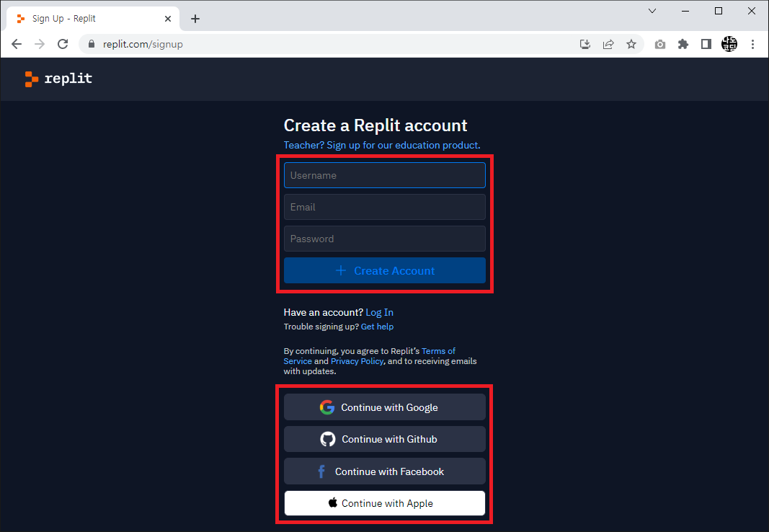Bookmark this page with the star icon
Image resolution: width=769 pixels, height=532 pixels.
point(631,44)
